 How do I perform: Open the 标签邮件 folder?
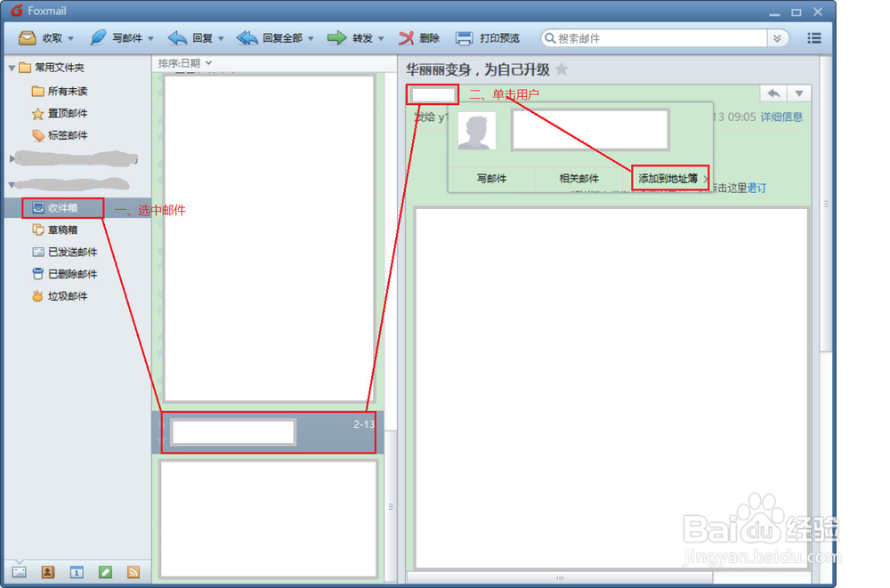(x=60, y=135)
